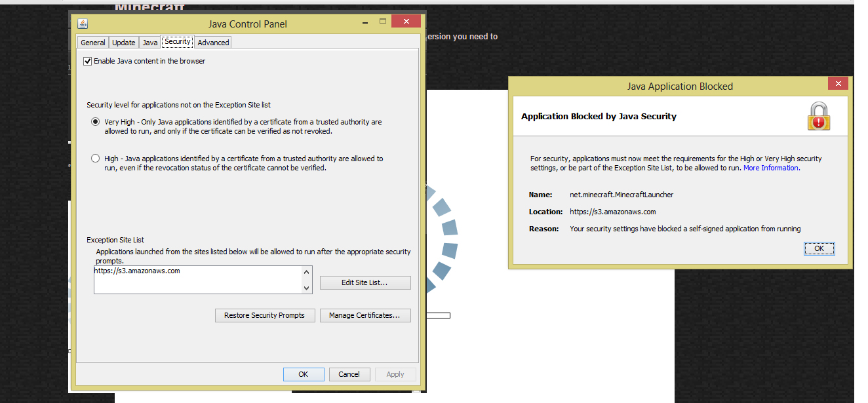Click the Location https://s3.amazonaws.com value
This screenshot has width=868, height=403.
coord(613,212)
